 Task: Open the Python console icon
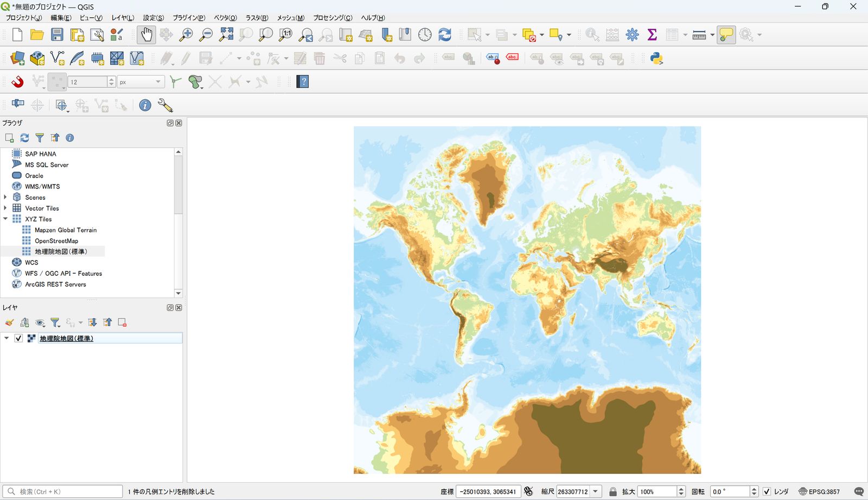pyautogui.click(x=657, y=59)
